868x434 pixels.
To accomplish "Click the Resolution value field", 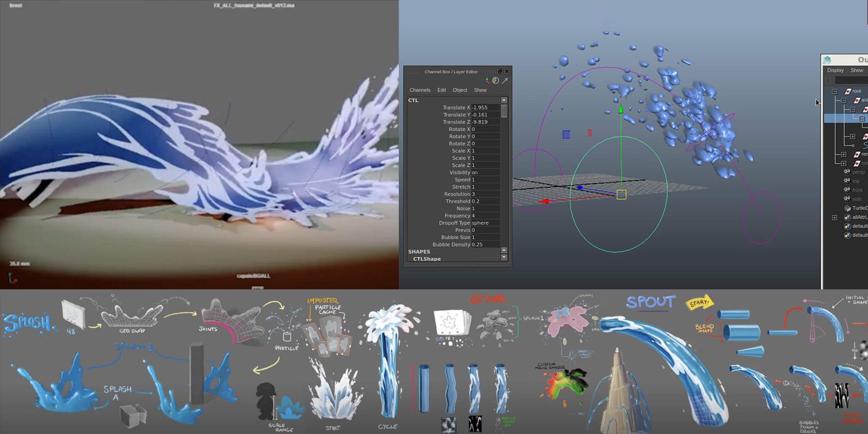I will click(x=485, y=194).
